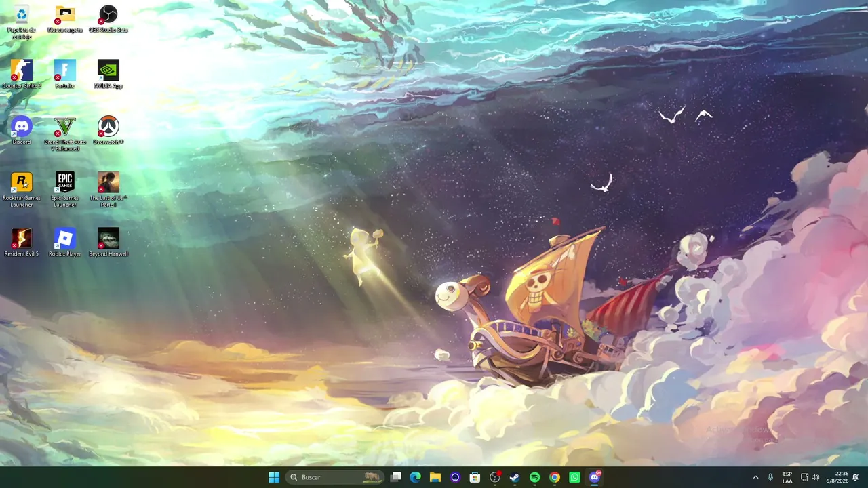868x488 pixels.
Task: Switch to WhatsApp on the taskbar
Action: click(x=574, y=477)
